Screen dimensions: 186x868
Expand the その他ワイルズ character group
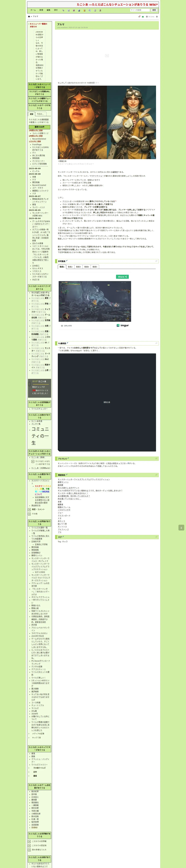[29, 768]
